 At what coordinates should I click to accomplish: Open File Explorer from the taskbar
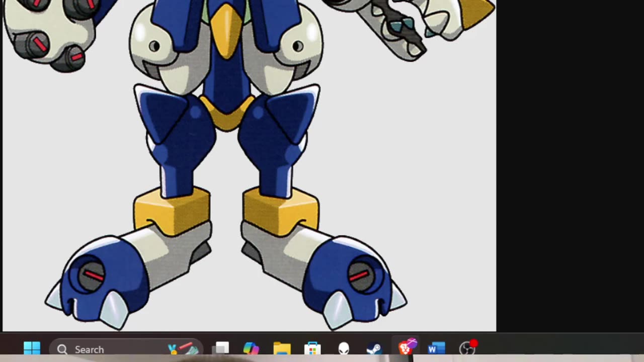coord(282,348)
